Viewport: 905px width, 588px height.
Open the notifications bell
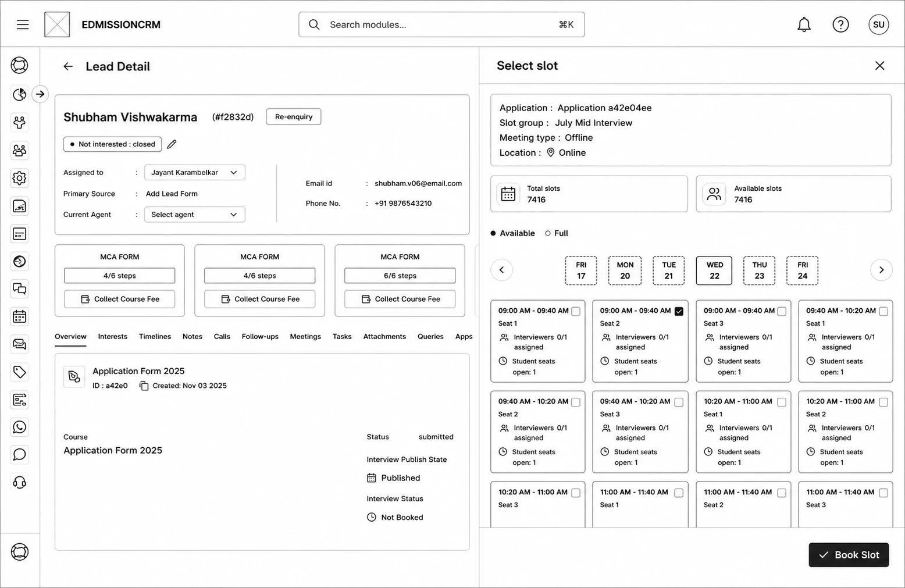804,24
